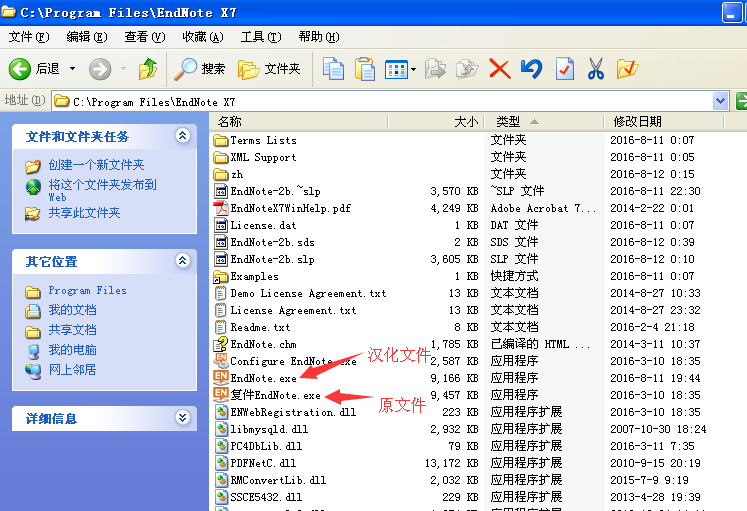This screenshot has height=511, width=747.
Task: Select the 复件EndNote.exe EN icon
Action: (221, 394)
